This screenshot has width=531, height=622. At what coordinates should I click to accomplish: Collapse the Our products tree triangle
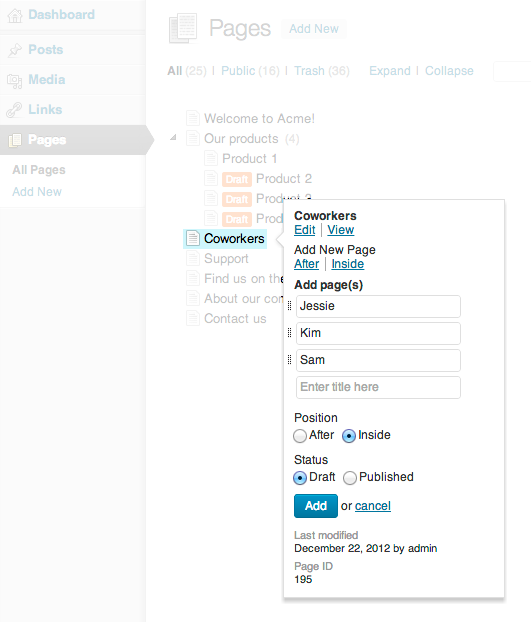tap(173, 138)
